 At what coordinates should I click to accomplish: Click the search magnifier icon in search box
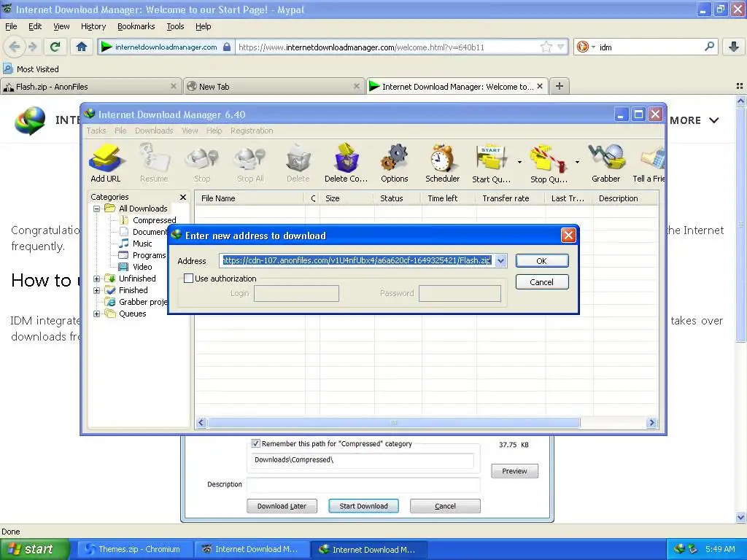point(709,47)
